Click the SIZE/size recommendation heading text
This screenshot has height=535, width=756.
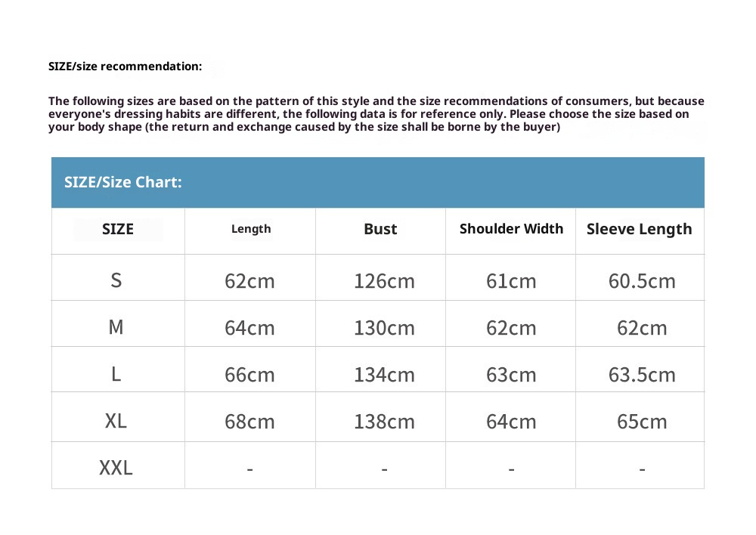pyautogui.click(x=125, y=66)
